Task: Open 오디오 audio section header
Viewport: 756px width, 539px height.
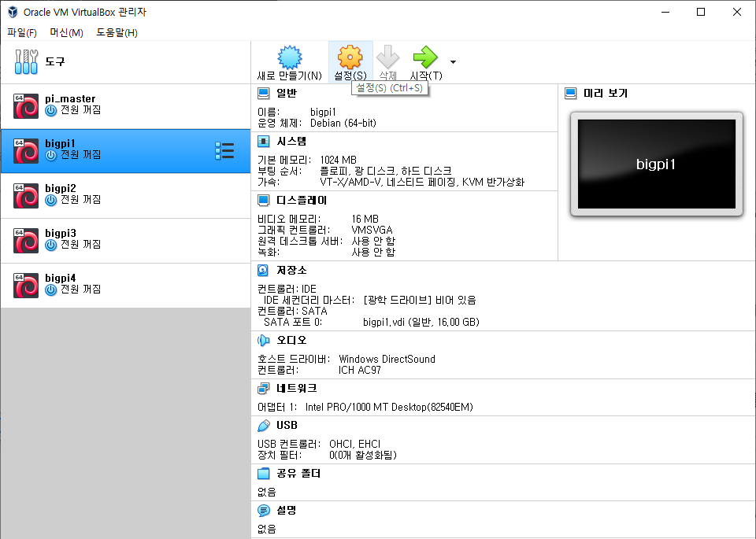Action: pos(291,340)
